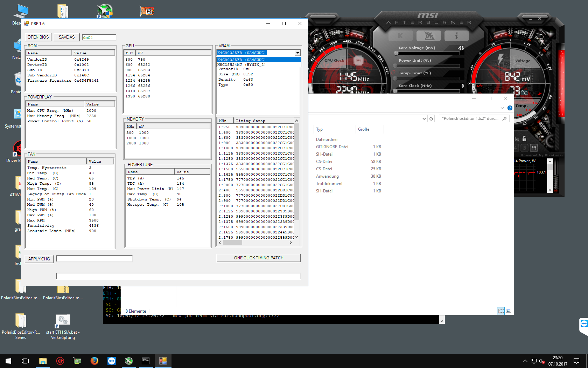
Task: Open the Action Center notification icon
Action: [576, 361]
